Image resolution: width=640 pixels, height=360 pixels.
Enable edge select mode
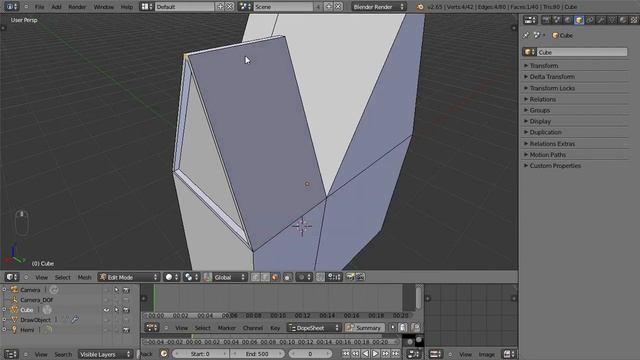tap(265, 277)
